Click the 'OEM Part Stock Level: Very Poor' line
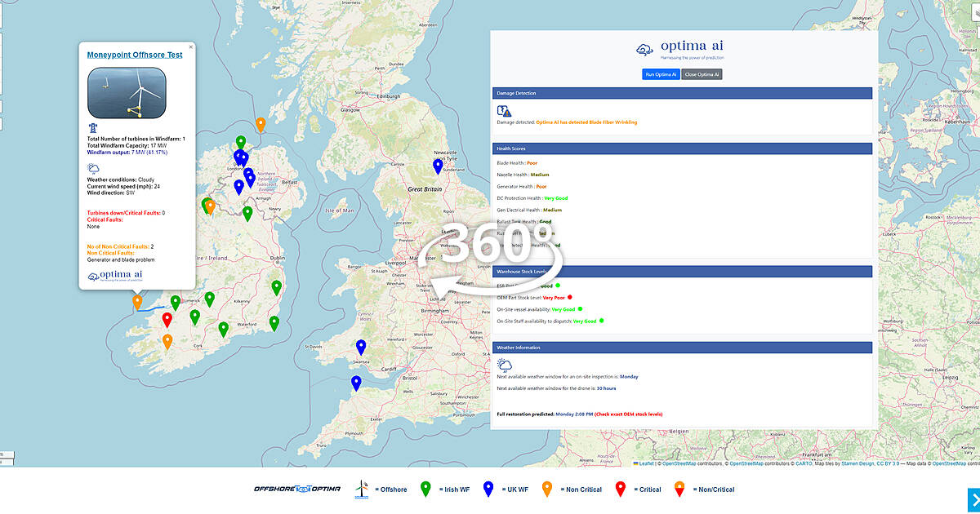Viewport: 980px width, 514px height. [531, 298]
